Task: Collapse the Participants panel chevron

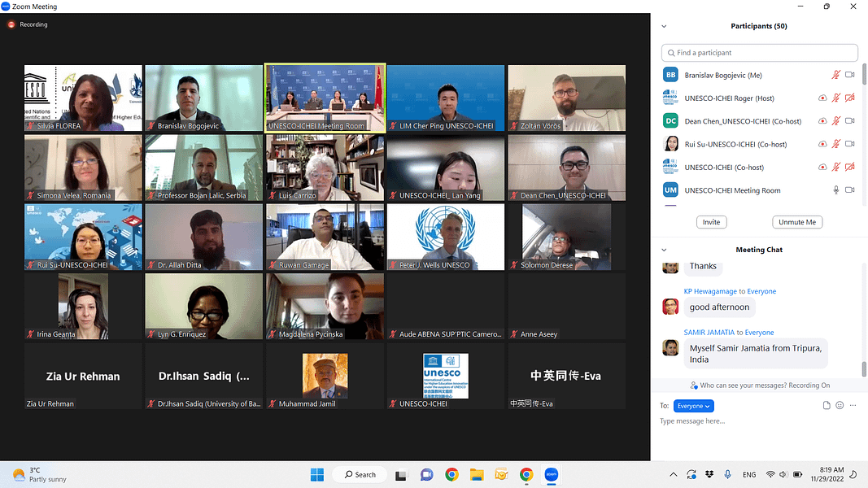Action: [664, 26]
